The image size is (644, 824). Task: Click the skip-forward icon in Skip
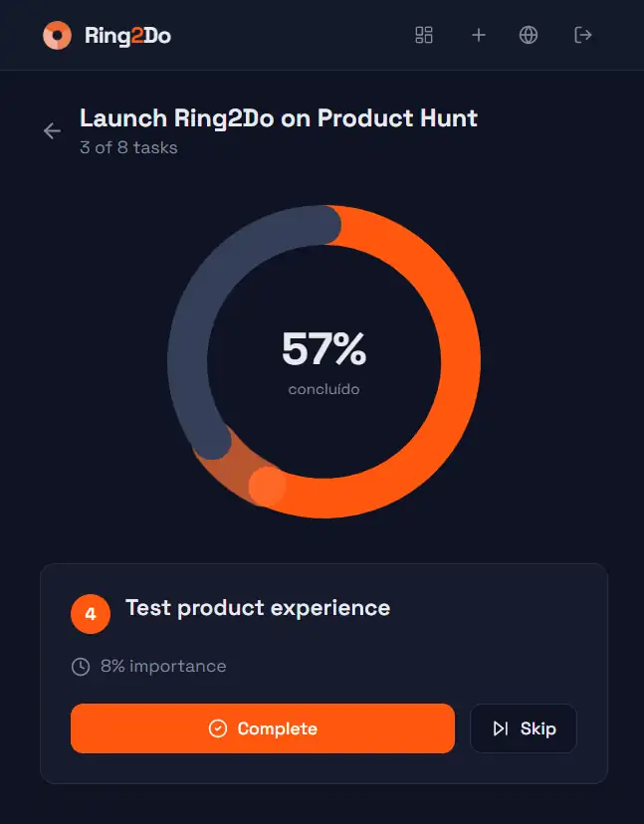(501, 728)
